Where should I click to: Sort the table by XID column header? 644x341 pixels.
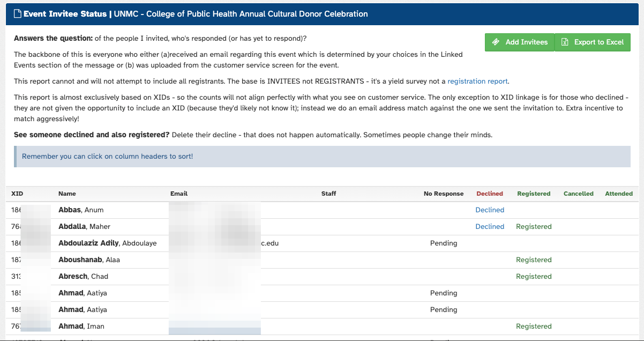point(17,194)
